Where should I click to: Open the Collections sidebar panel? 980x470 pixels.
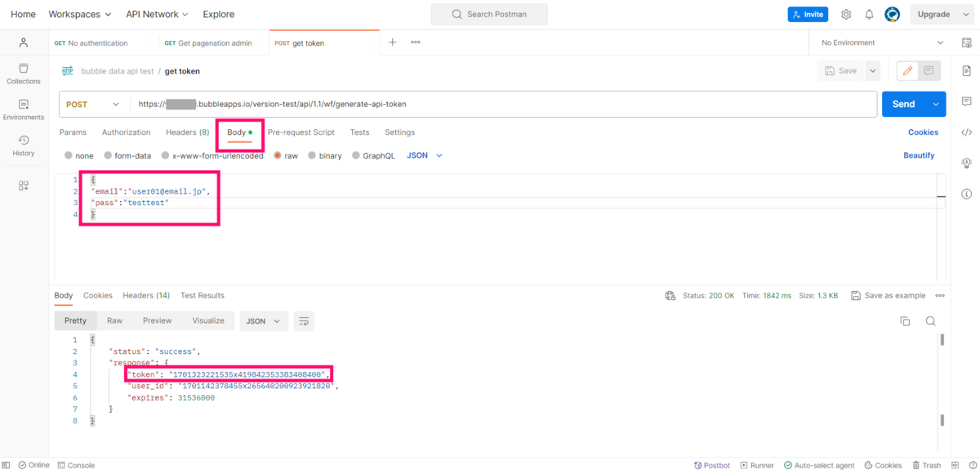coord(24,74)
